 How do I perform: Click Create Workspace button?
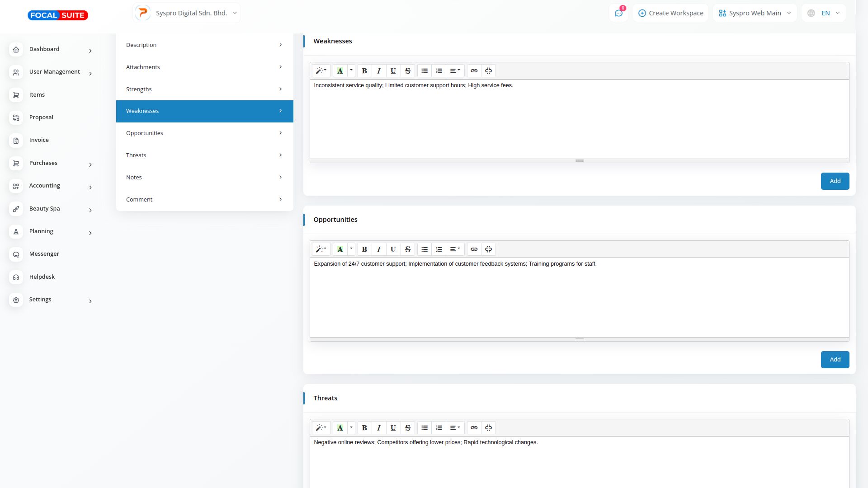(x=670, y=13)
